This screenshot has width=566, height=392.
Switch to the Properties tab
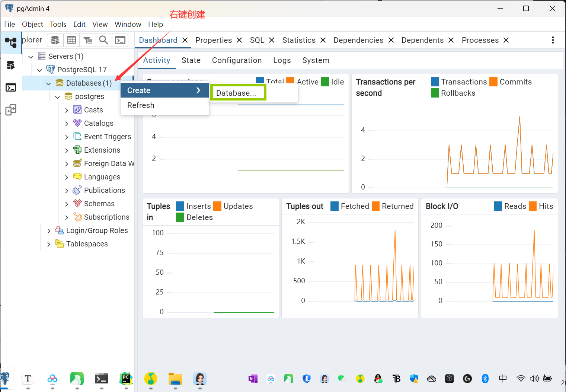tap(214, 40)
